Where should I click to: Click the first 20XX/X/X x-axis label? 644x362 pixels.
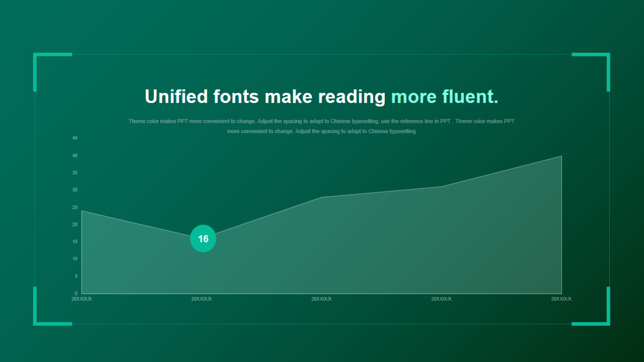pos(82,299)
